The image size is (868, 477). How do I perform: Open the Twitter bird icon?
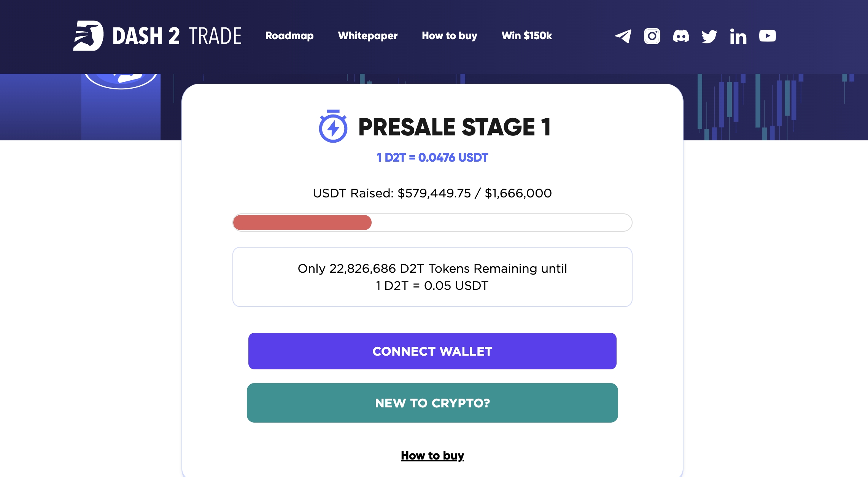709,36
